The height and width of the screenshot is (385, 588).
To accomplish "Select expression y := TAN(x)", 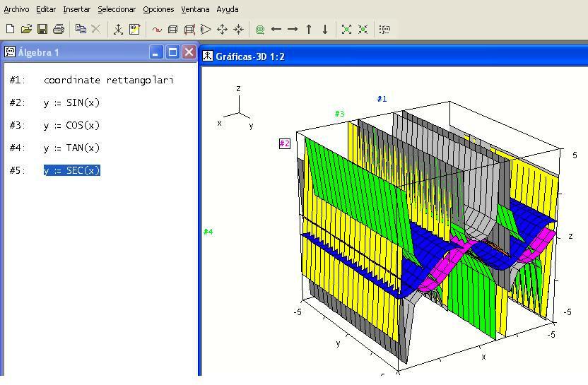I will click(x=71, y=148).
